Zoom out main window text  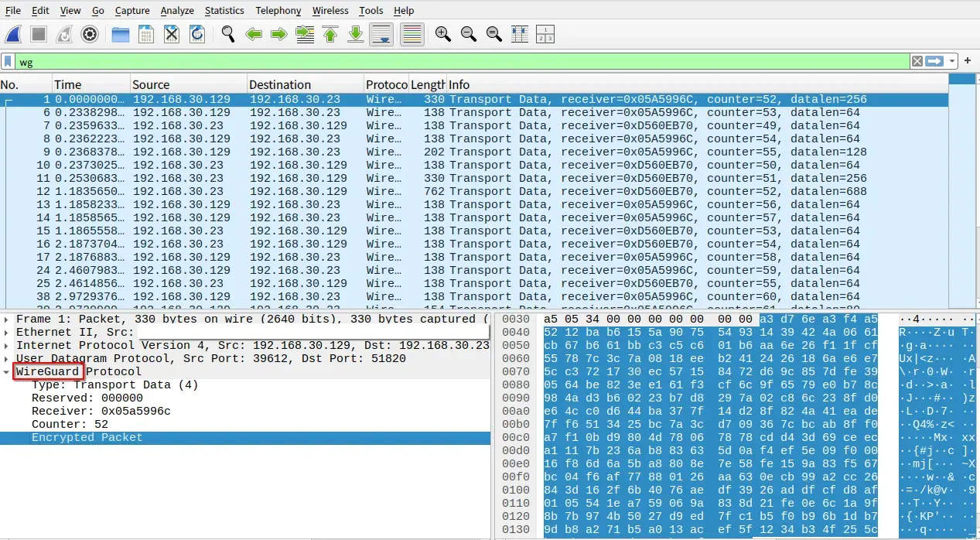(469, 34)
